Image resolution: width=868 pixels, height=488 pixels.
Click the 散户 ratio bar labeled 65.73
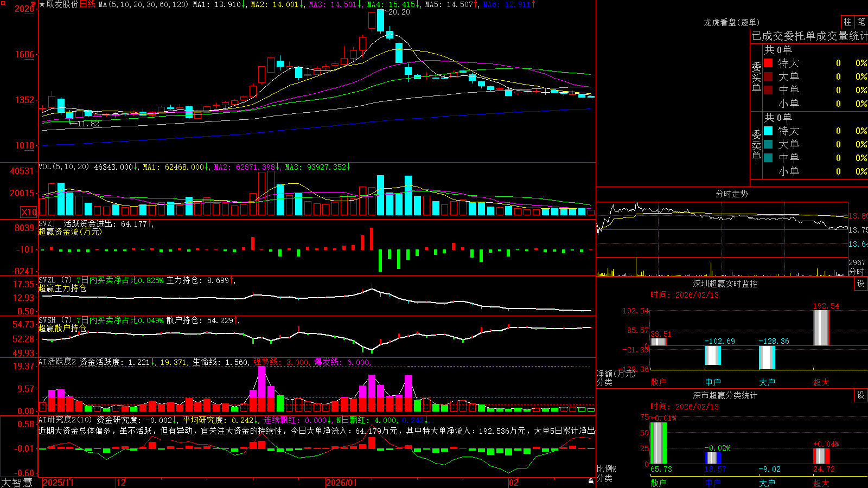click(659, 443)
